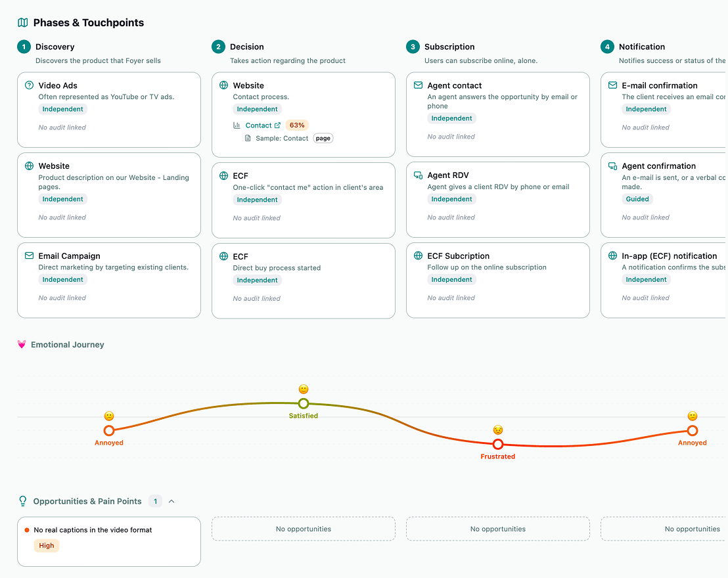Click the envelope icon on Agent contact card
728x578 pixels.
tap(419, 85)
